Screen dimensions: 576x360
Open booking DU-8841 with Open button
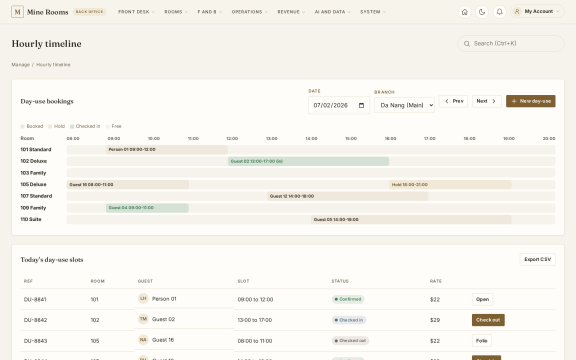click(482, 299)
